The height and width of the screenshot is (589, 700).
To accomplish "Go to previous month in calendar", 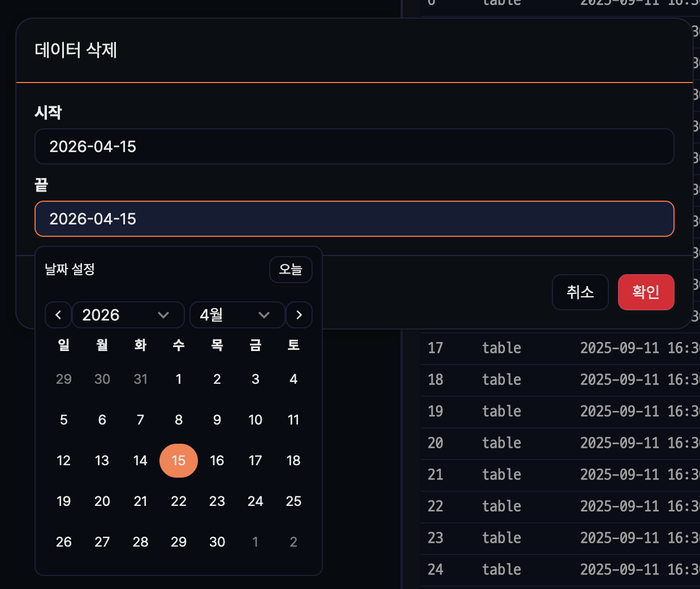I will point(58,315).
